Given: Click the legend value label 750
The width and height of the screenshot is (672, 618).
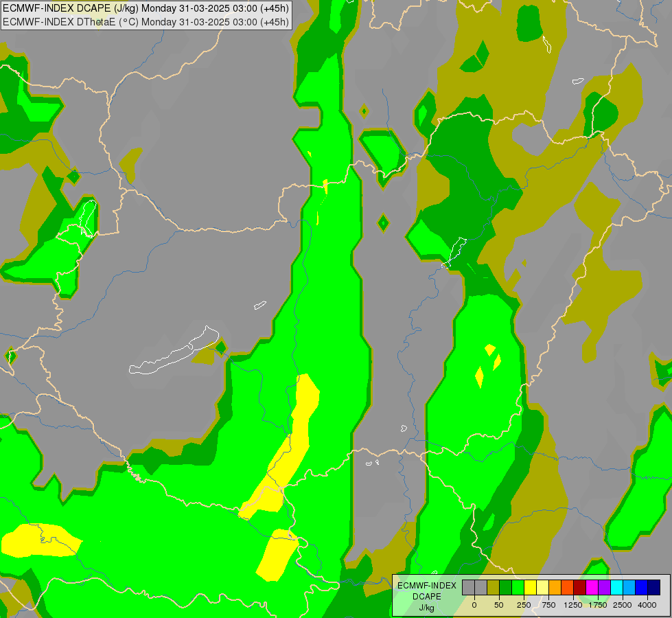Looking at the screenshot, I should click(548, 605).
